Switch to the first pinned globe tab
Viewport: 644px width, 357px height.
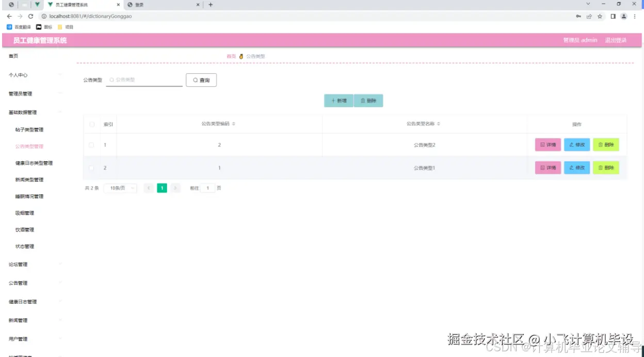11,5
